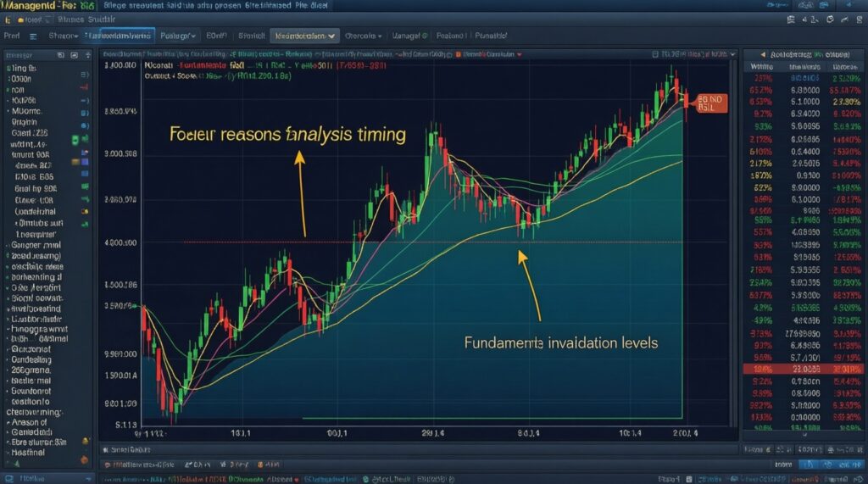Open the red dropdown arrow in chart header
This screenshot has height=484, width=868.
click(520, 55)
